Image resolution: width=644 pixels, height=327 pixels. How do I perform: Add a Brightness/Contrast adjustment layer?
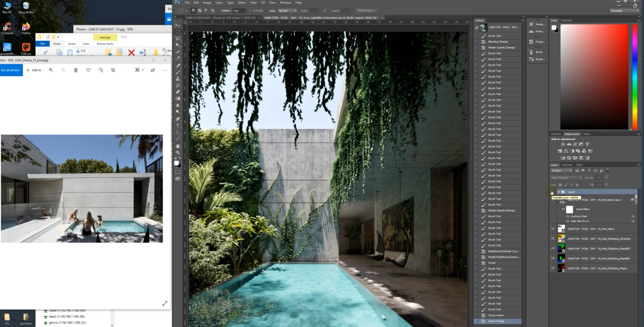pos(563,144)
